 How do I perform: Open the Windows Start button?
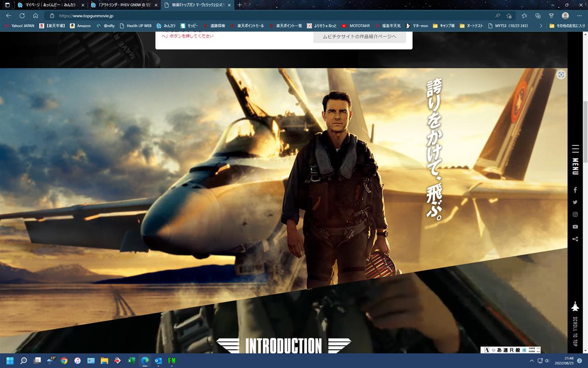click(x=10, y=361)
